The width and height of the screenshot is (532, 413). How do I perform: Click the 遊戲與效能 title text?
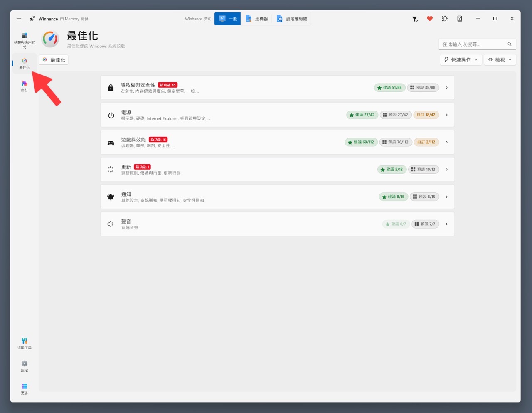[x=133, y=140]
